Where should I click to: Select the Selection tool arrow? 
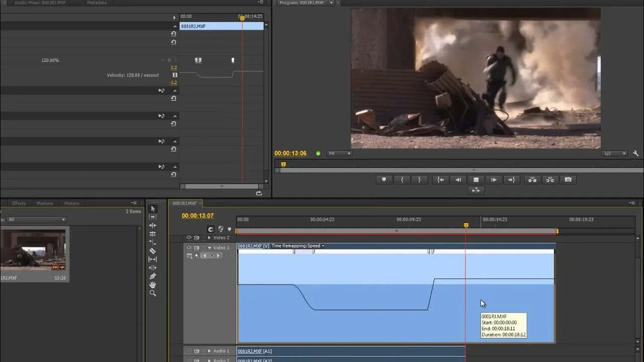153,209
